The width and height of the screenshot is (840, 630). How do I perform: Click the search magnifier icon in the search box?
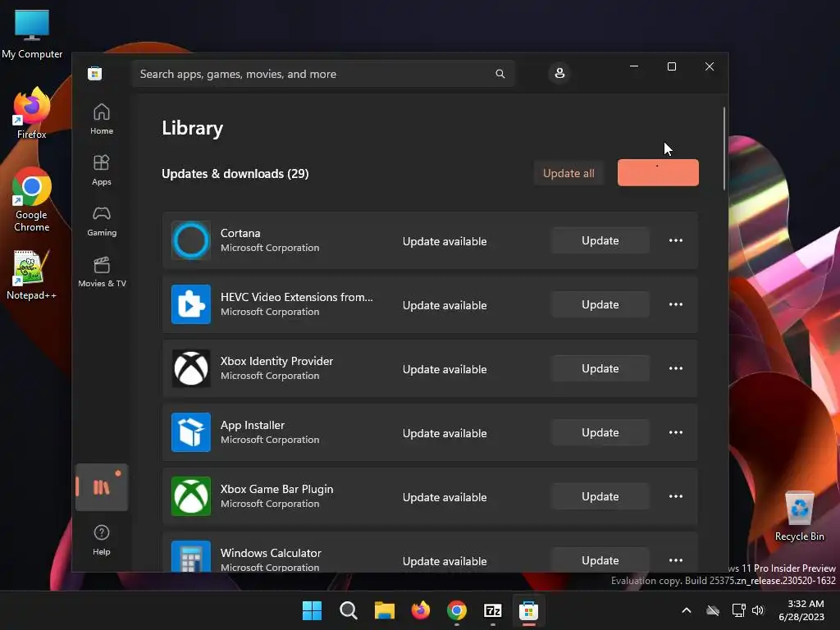(x=500, y=74)
